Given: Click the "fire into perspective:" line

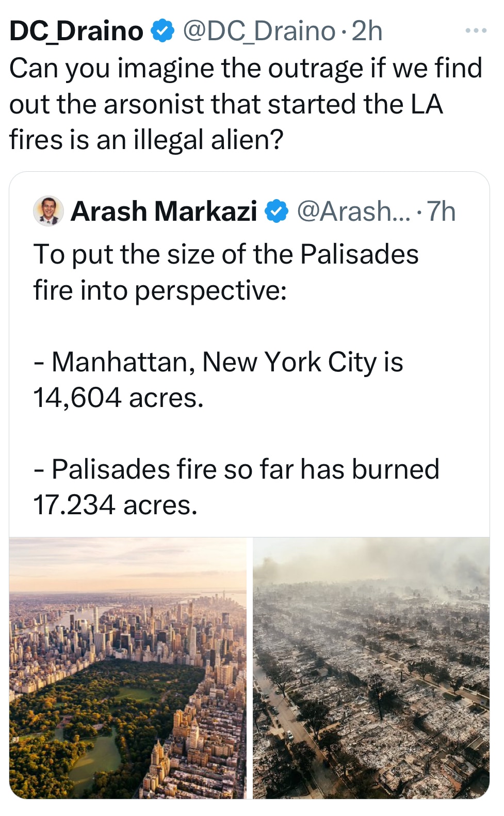Looking at the screenshot, I should [160, 290].
